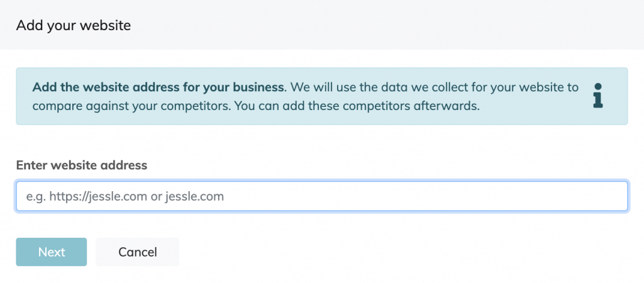Click bold text "Add the website address for your business"

coord(158,87)
